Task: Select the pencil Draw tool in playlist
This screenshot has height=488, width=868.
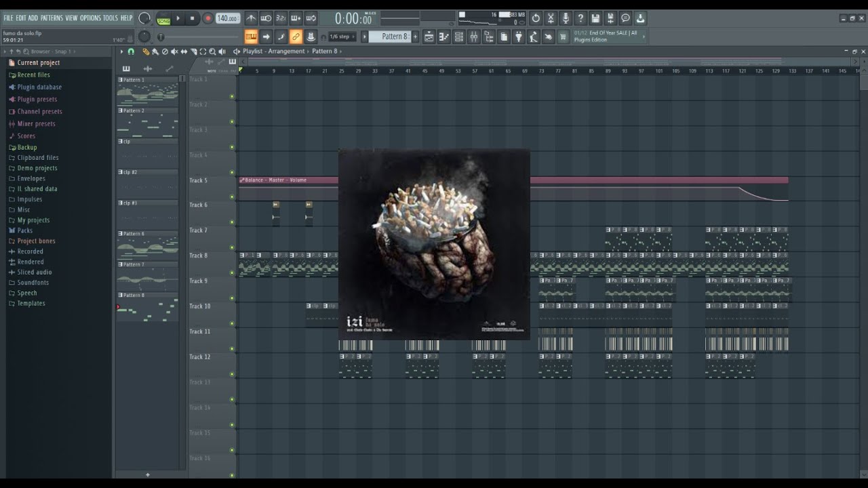Action: point(146,52)
